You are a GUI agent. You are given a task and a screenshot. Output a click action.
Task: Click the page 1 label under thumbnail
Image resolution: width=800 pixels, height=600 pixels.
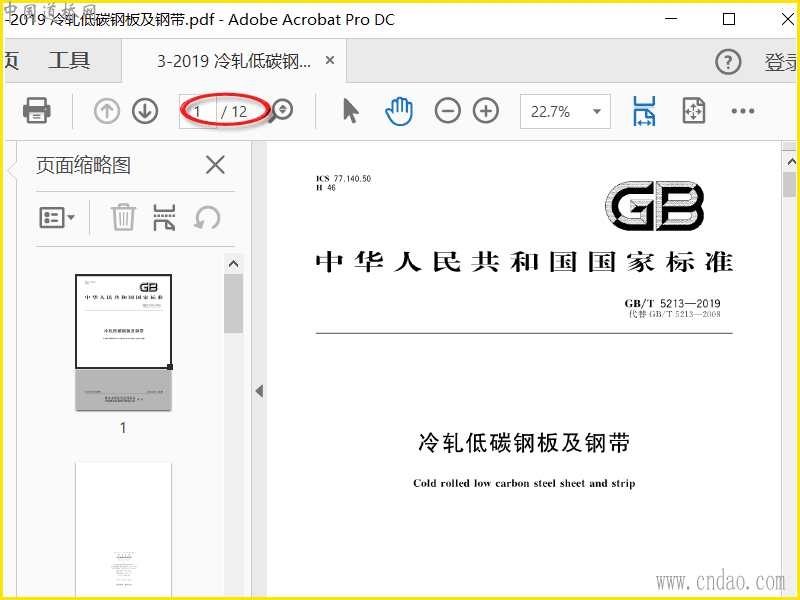coord(123,428)
